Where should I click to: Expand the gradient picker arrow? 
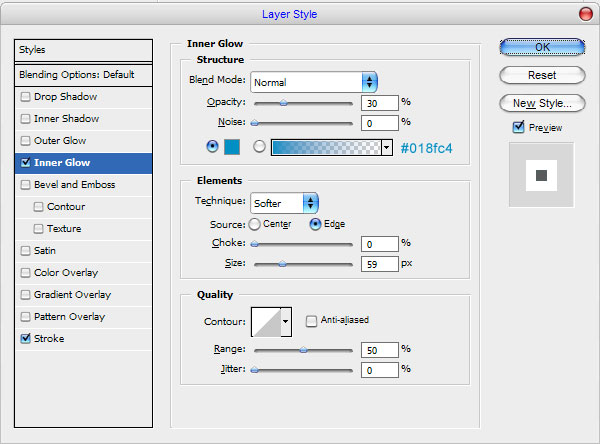point(386,147)
